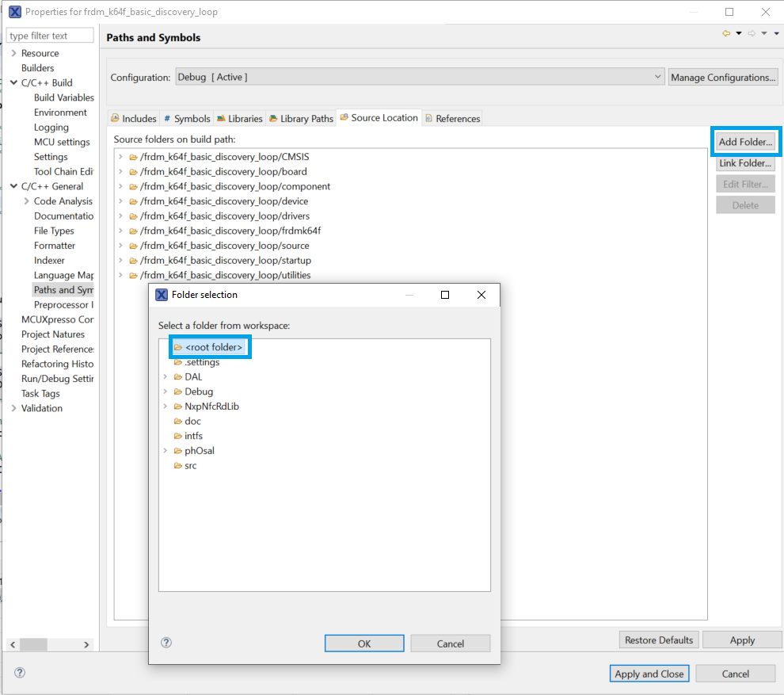Select the .settings folder
Image resolution: width=784 pixels, height=695 pixels.
tap(202, 361)
